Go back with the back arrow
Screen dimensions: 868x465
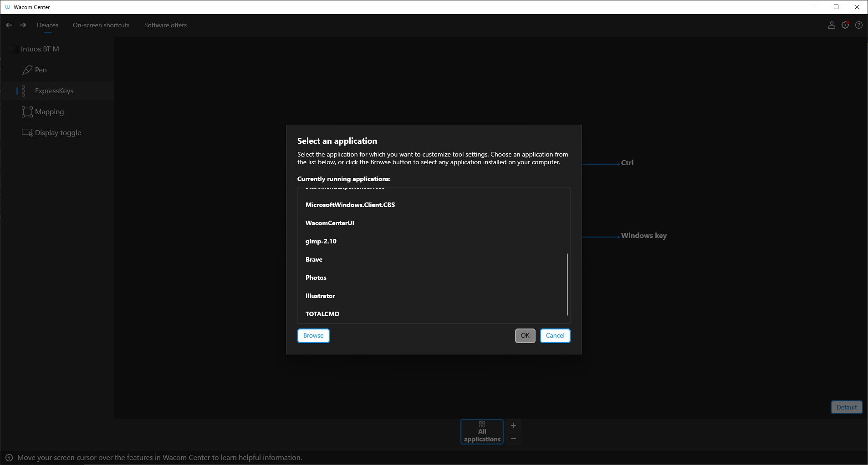coord(9,25)
